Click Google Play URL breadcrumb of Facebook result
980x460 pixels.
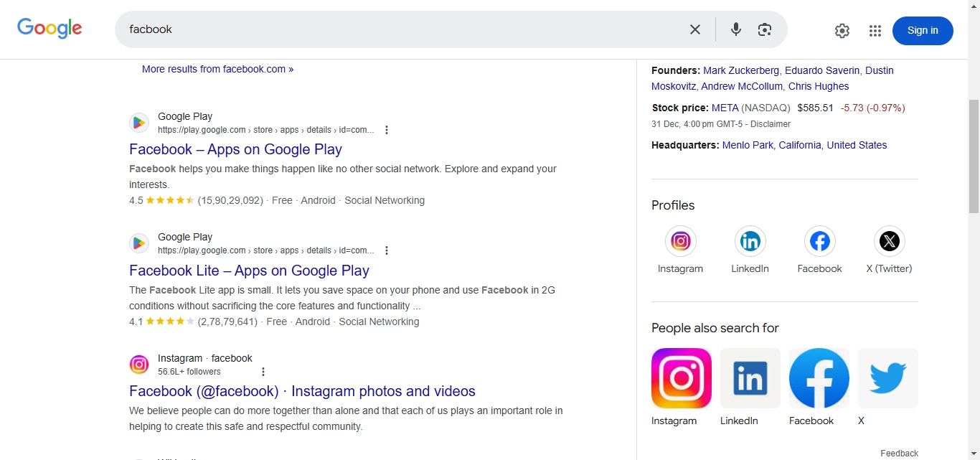266,130
